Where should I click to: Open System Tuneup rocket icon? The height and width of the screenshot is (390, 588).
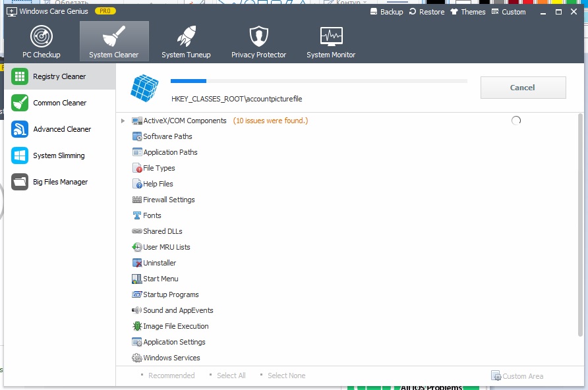(187, 36)
